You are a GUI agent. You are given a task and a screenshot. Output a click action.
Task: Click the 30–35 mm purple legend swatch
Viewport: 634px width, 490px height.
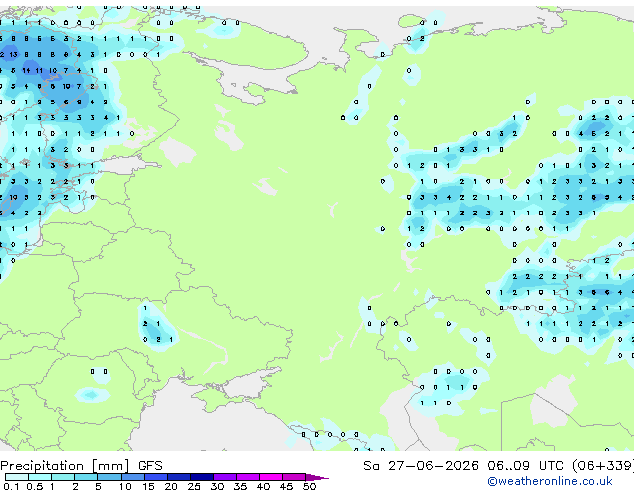click(x=225, y=477)
